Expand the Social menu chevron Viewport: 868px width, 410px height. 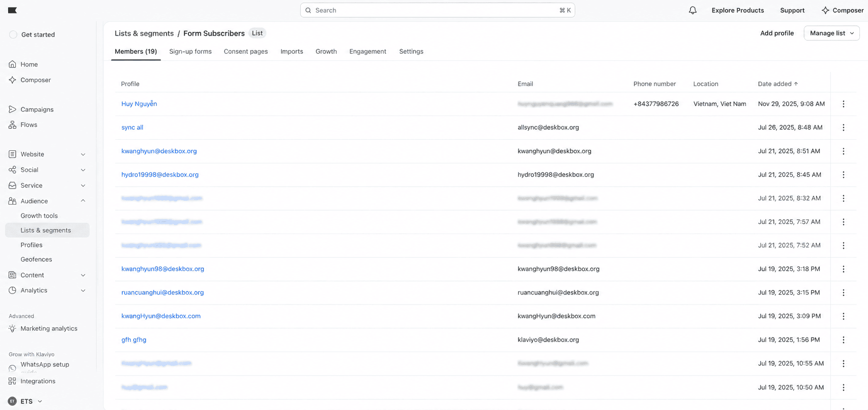pyautogui.click(x=83, y=170)
